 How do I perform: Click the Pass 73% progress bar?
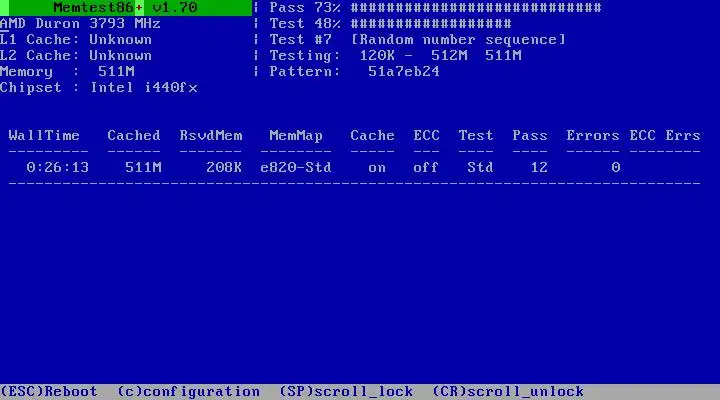pyautogui.click(x=476, y=7)
